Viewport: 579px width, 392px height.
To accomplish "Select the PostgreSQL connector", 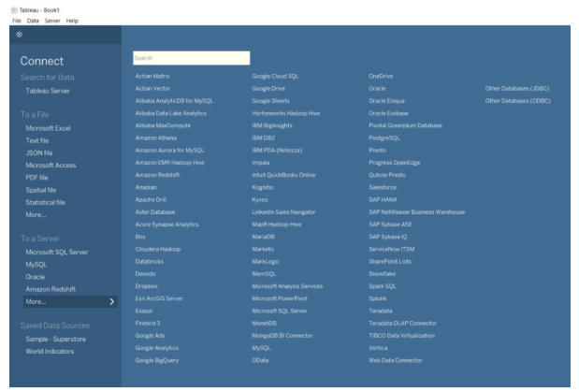I will (384, 138).
